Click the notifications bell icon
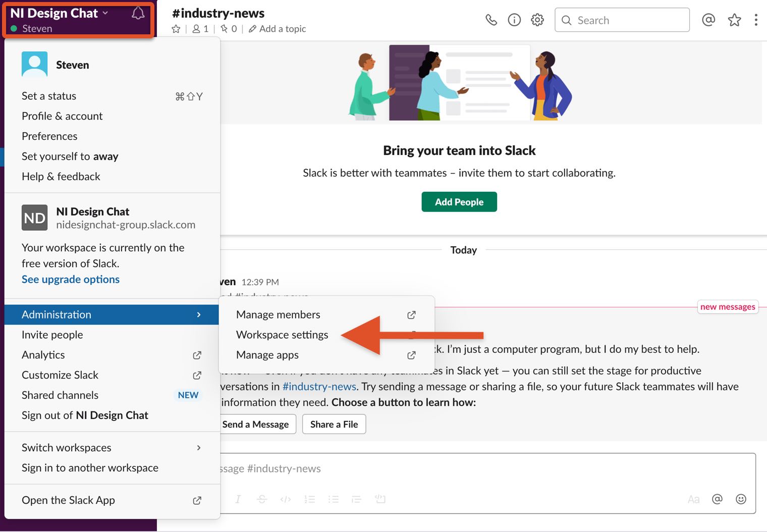The image size is (767, 532). tap(138, 13)
